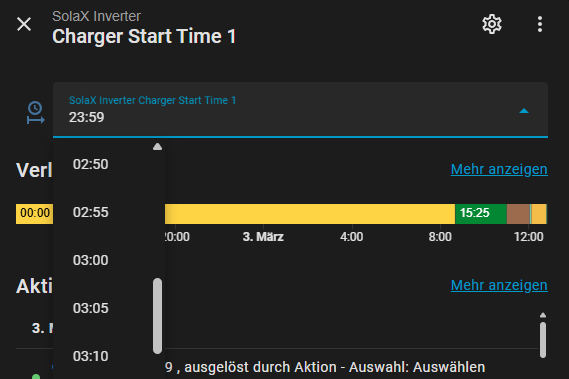Click the logbook scrollbar up arrow
The image size is (569, 379).
pyautogui.click(x=543, y=315)
